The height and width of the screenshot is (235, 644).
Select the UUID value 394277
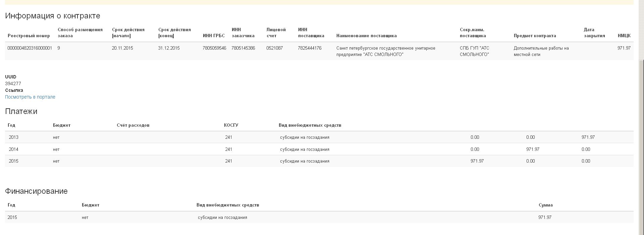coord(13,83)
